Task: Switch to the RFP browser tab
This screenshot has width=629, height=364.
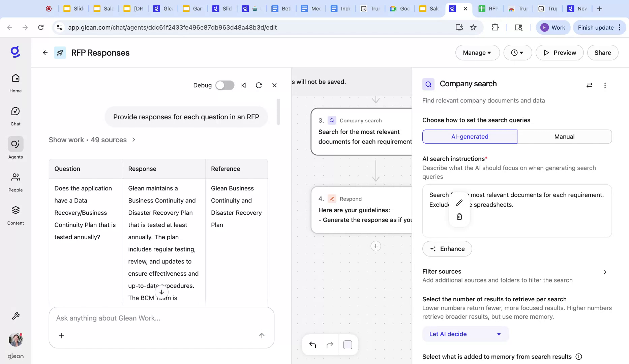Action: point(489,8)
